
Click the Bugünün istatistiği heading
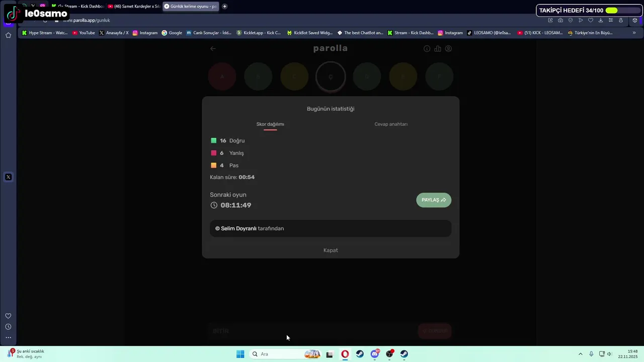[x=331, y=109]
